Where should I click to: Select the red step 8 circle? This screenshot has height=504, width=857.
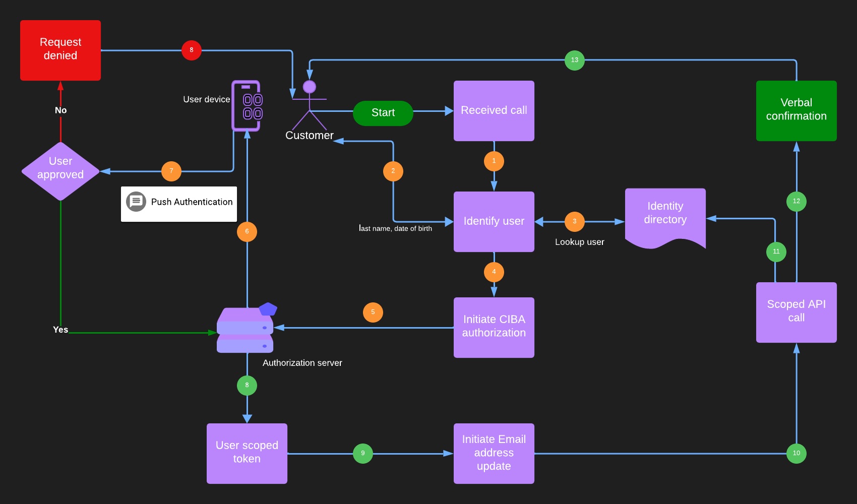pyautogui.click(x=192, y=50)
